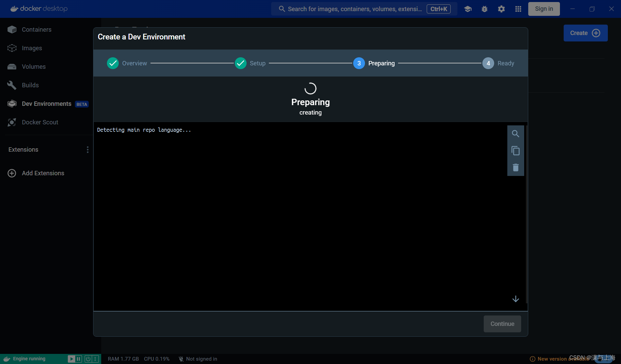This screenshot has height=364, width=621.
Task: Click the BETA badge
Action: pos(82,104)
